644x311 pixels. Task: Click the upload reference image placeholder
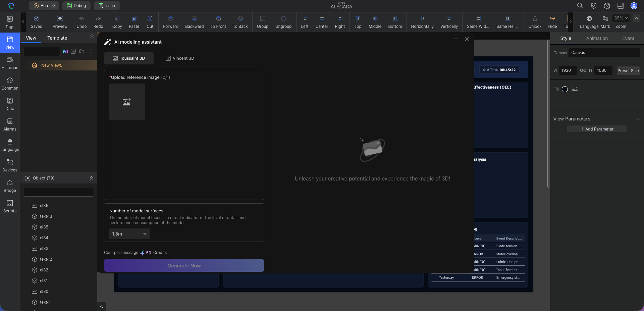127,102
